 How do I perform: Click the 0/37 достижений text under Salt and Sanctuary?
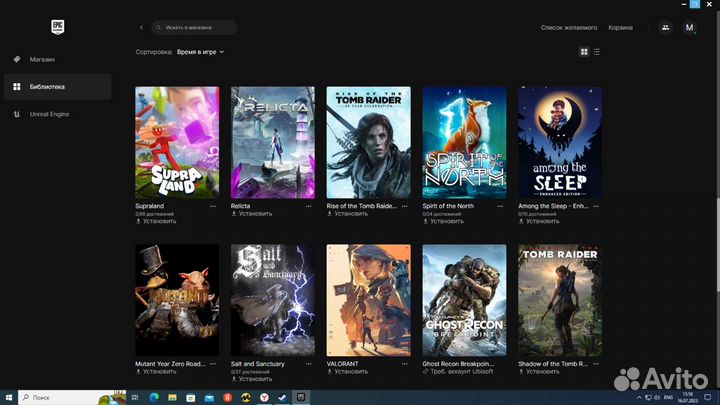(x=250, y=372)
